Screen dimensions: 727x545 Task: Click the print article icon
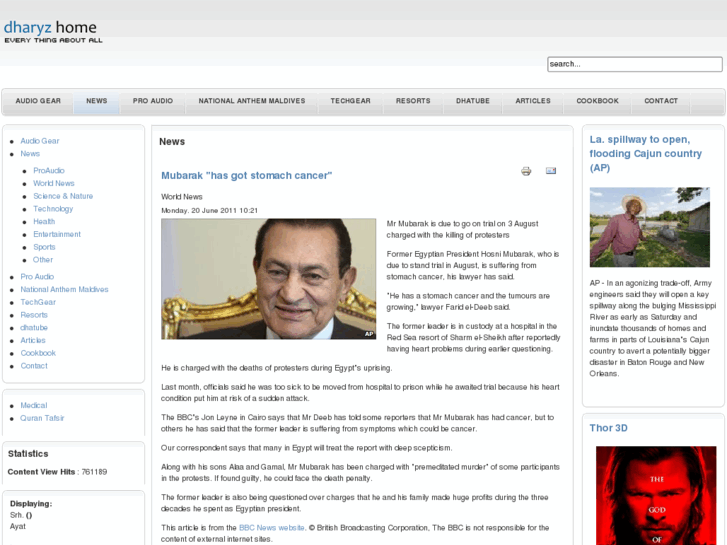click(526, 171)
